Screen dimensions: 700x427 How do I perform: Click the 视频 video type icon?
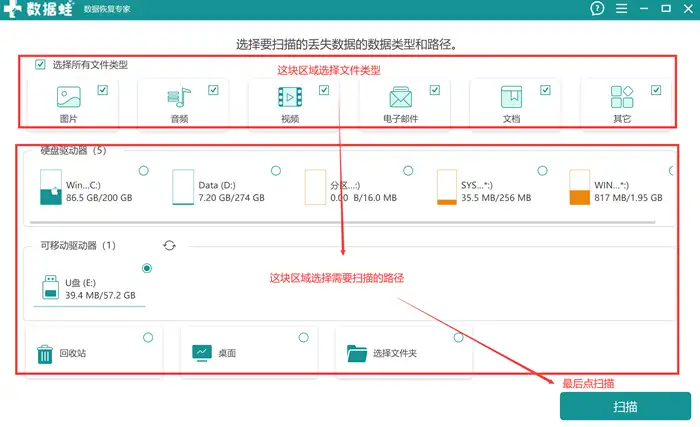(290, 97)
